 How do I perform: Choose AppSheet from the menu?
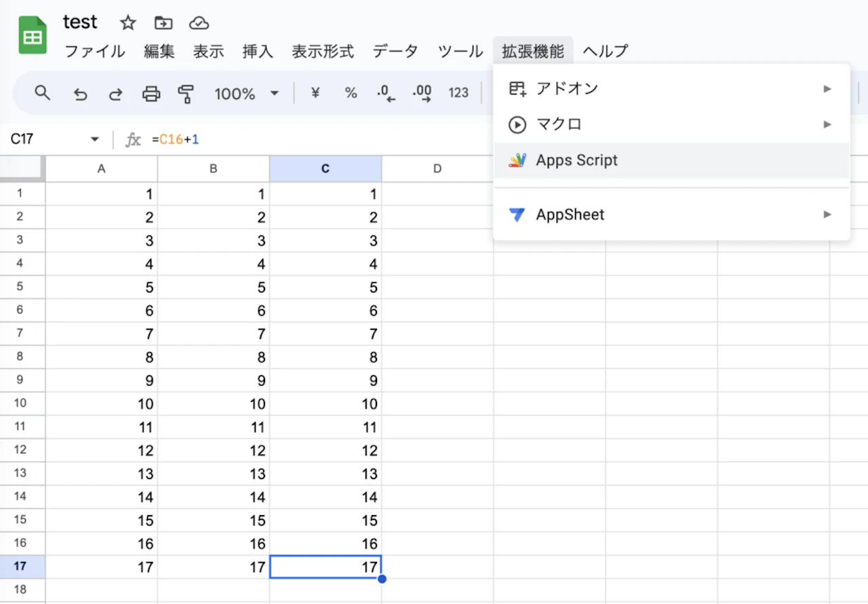point(671,214)
